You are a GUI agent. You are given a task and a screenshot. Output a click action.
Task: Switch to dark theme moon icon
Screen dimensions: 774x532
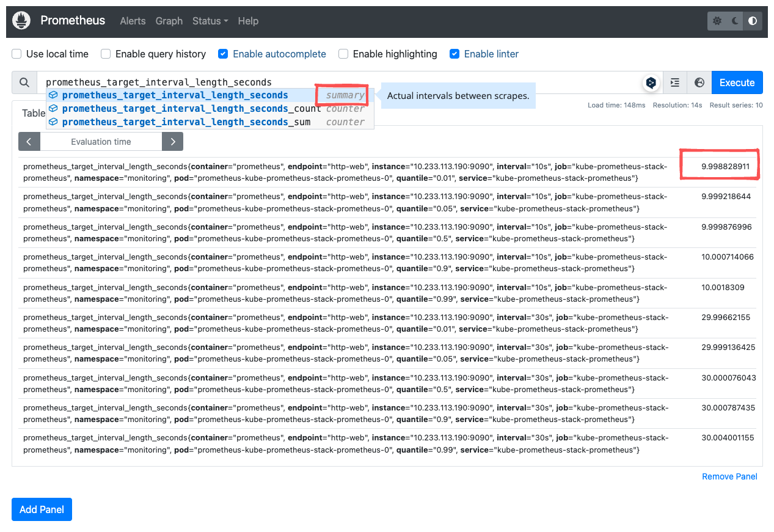click(736, 21)
